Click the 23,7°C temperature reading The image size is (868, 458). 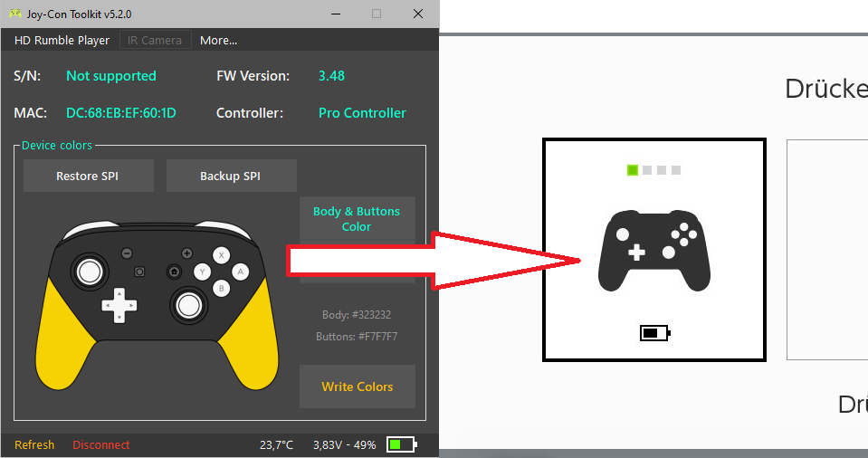pos(276,444)
